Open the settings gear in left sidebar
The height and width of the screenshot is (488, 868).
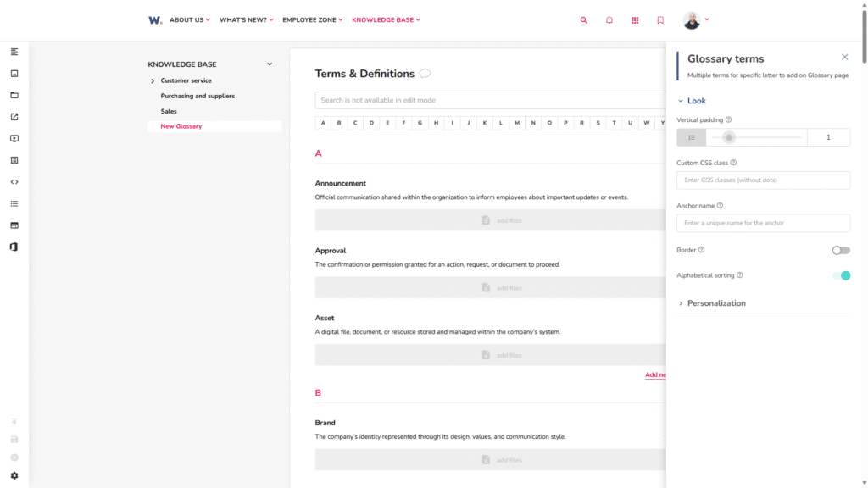(x=14, y=476)
